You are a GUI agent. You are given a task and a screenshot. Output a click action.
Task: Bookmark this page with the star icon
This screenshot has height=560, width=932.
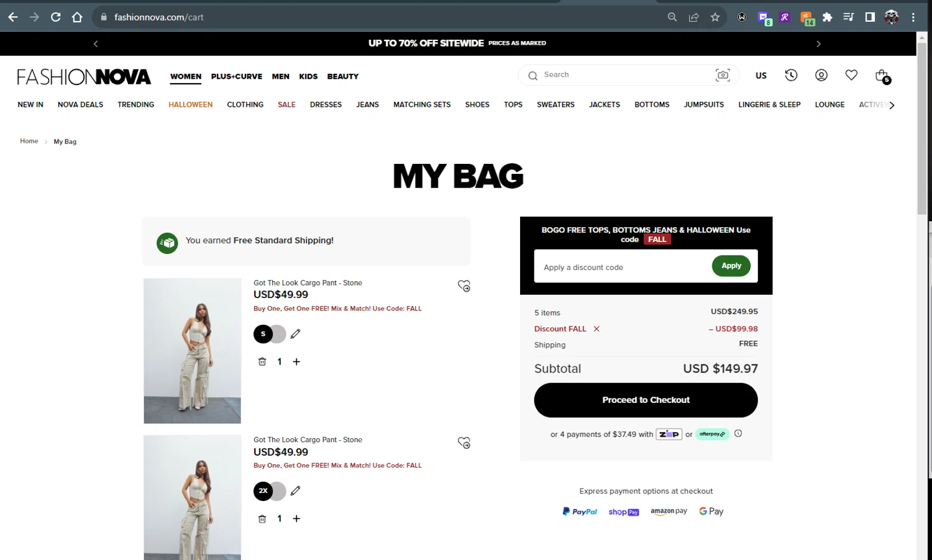(x=715, y=17)
